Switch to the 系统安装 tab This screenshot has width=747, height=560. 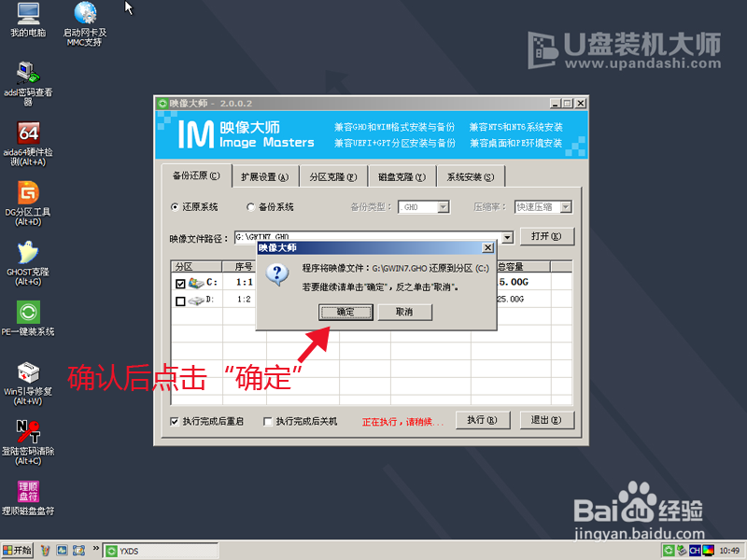coord(471,177)
